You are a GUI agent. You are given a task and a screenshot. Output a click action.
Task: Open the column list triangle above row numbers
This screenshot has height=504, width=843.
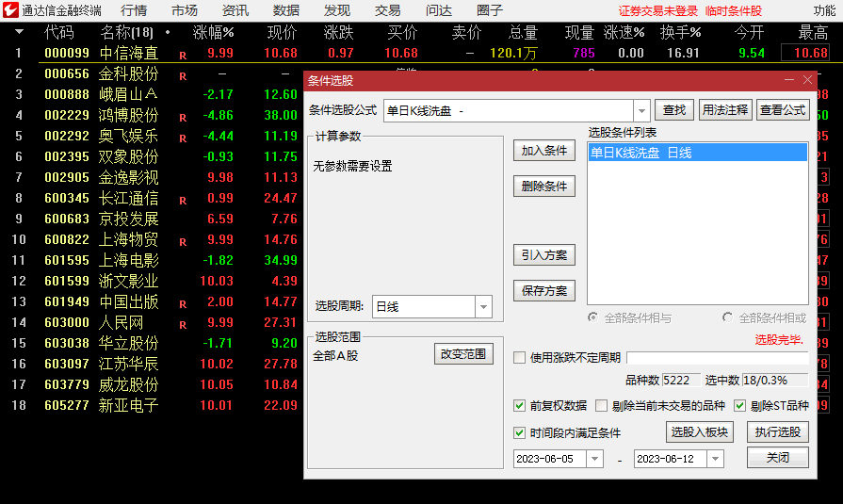(x=19, y=32)
